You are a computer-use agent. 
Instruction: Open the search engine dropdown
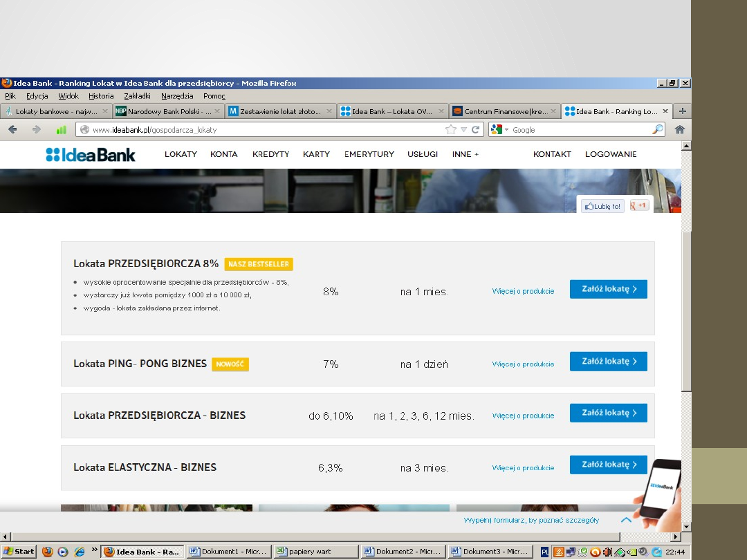(499, 129)
